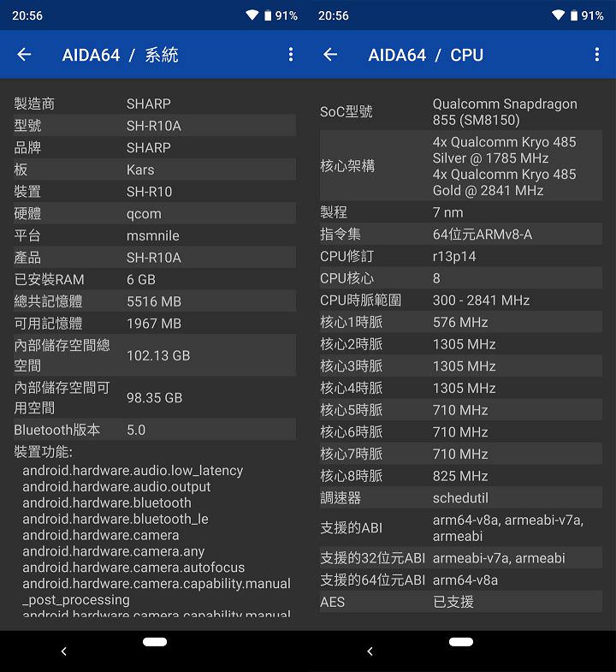
Task: Select the 製程 7 nm row
Action: click(x=461, y=211)
